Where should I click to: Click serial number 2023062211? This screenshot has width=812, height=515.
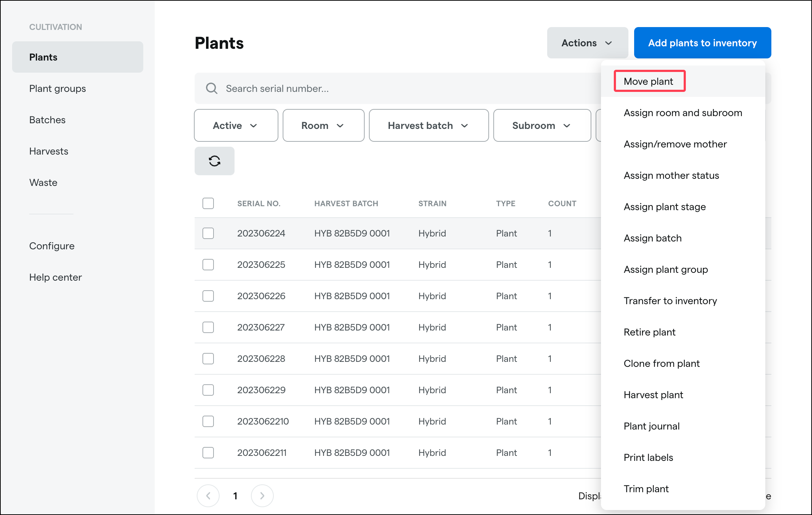pos(262,453)
